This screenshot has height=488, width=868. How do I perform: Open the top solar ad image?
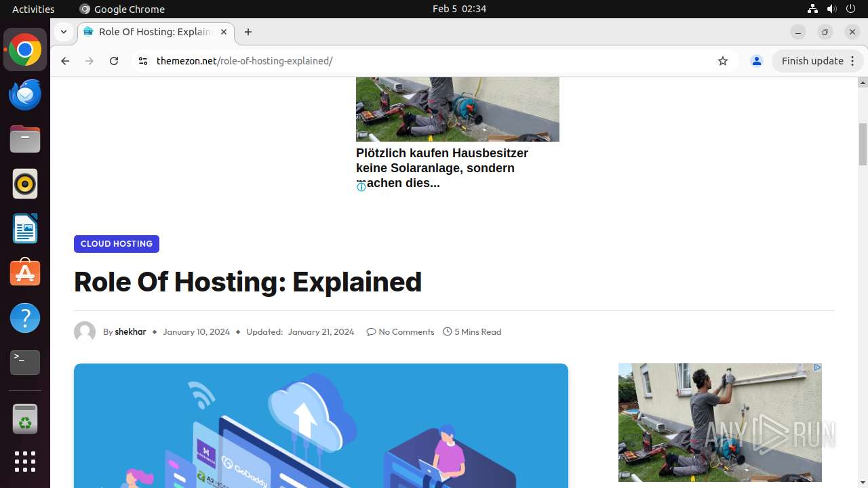pyautogui.click(x=458, y=109)
